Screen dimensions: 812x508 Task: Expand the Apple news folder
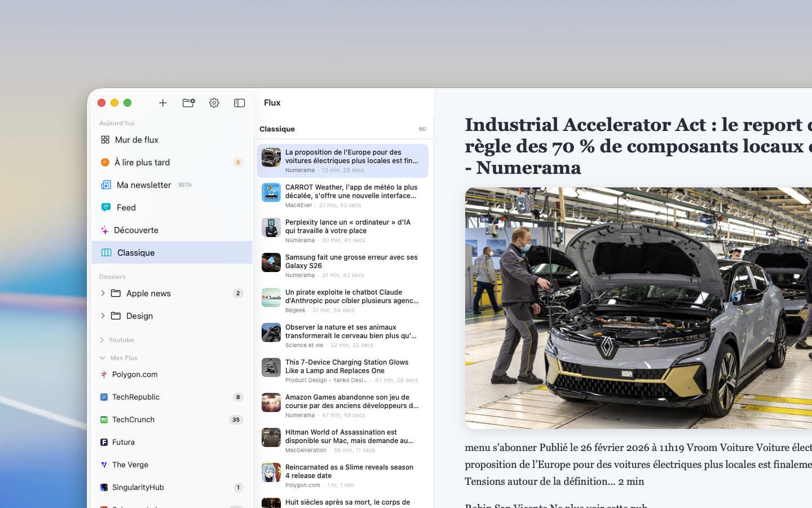point(103,293)
